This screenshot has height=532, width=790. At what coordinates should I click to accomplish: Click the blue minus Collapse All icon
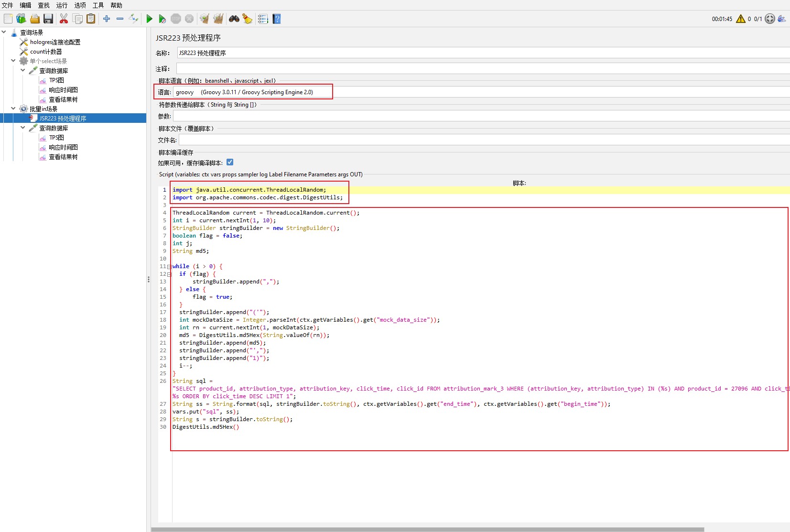click(x=120, y=19)
